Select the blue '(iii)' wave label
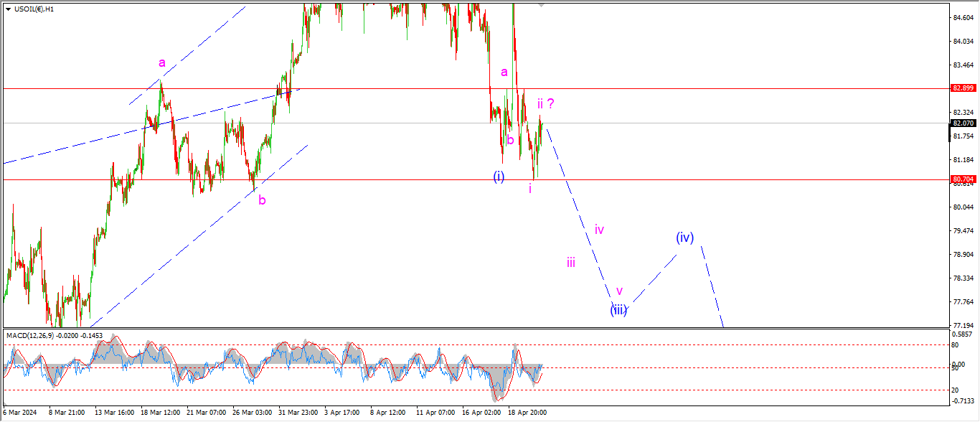 pos(619,311)
